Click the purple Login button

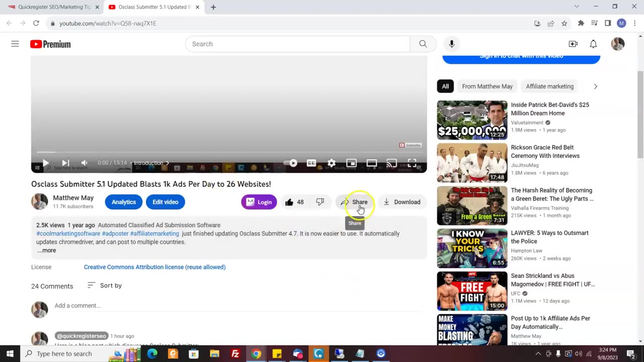pyautogui.click(x=259, y=202)
